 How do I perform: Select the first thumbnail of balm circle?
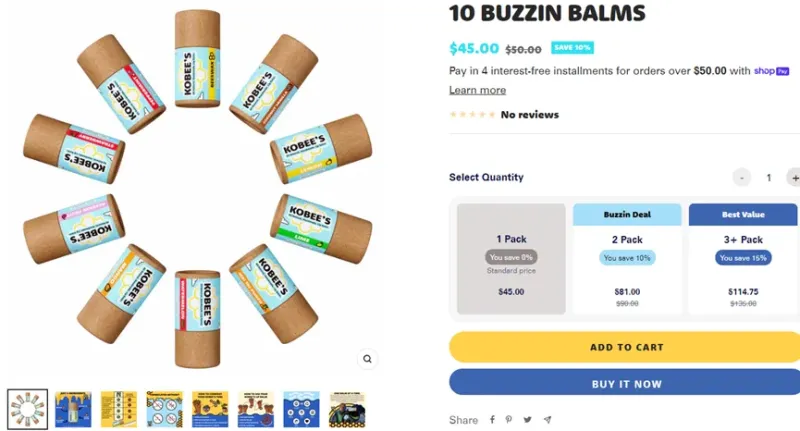27,409
